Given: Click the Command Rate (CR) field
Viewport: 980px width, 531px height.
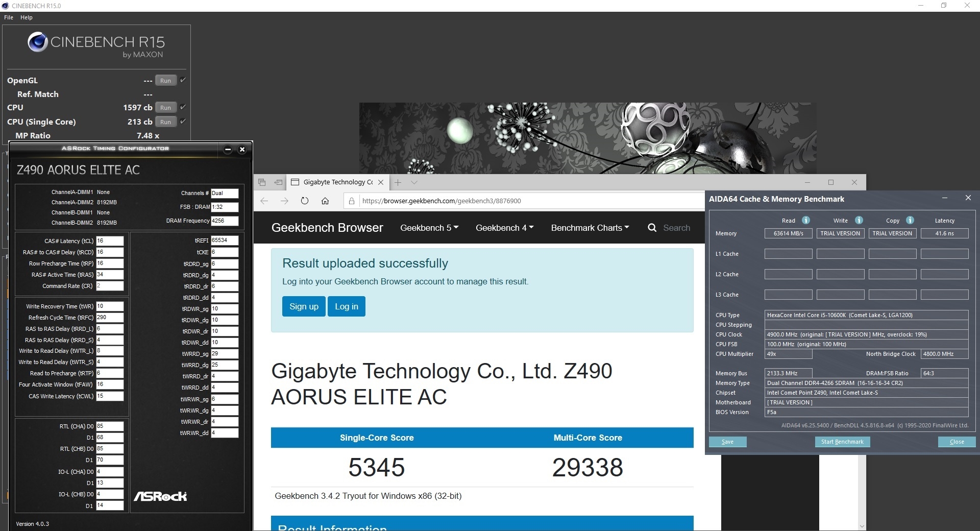Looking at the screenshot, I should (110, 286).
